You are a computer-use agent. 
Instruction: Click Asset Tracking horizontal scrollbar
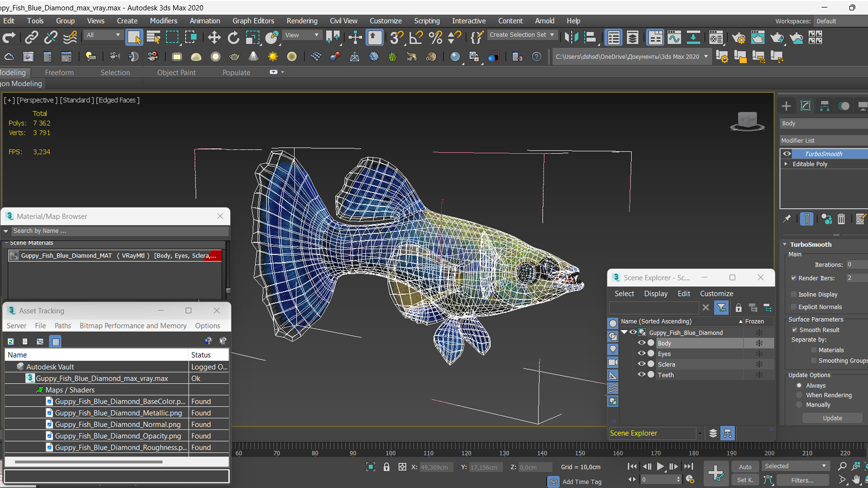88,462
